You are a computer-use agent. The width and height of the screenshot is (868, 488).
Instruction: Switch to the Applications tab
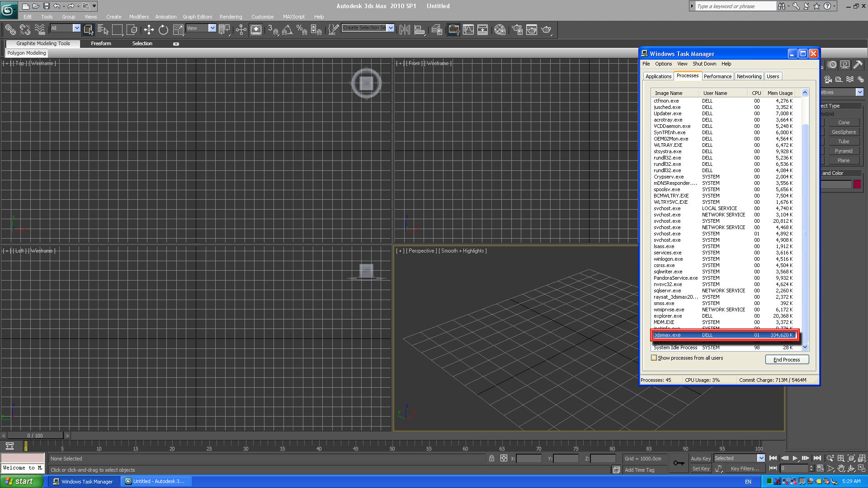point(659,76)
